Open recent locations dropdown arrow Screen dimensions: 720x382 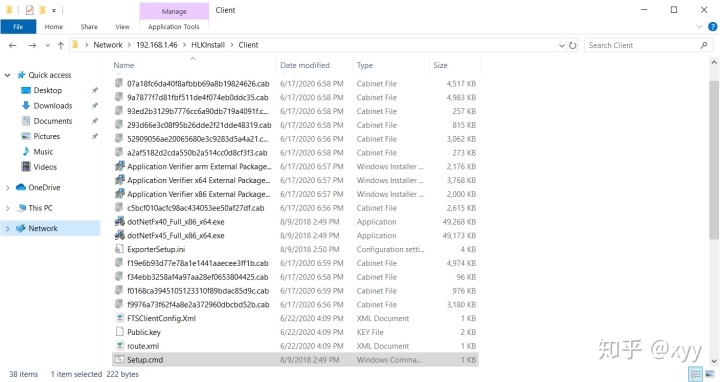[x=48, y=45]
